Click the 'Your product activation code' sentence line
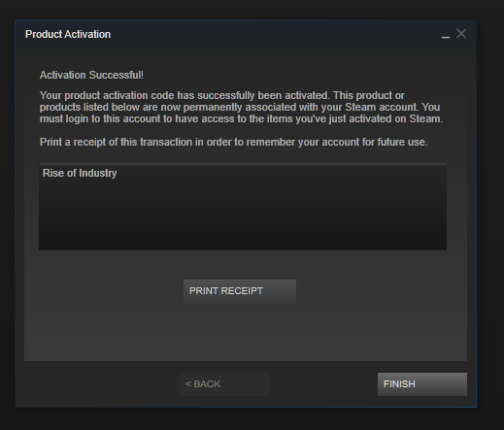This screenshot has height=430, width=504. 222,95
